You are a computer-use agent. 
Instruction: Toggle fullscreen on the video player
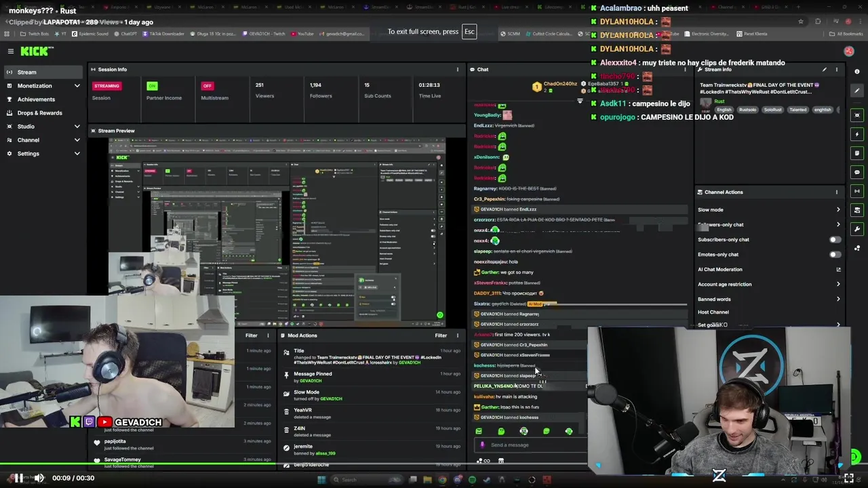[x=848, y=478]
